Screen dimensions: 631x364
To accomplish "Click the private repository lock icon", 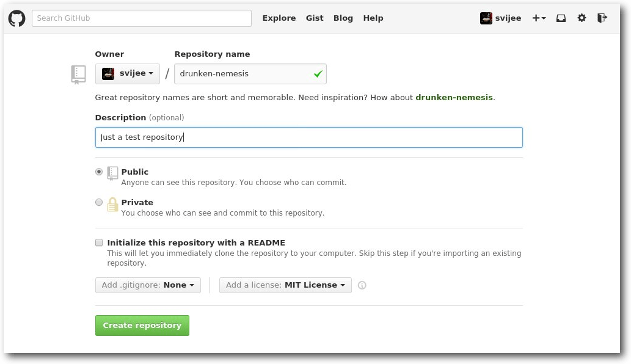I will point(112,205).
